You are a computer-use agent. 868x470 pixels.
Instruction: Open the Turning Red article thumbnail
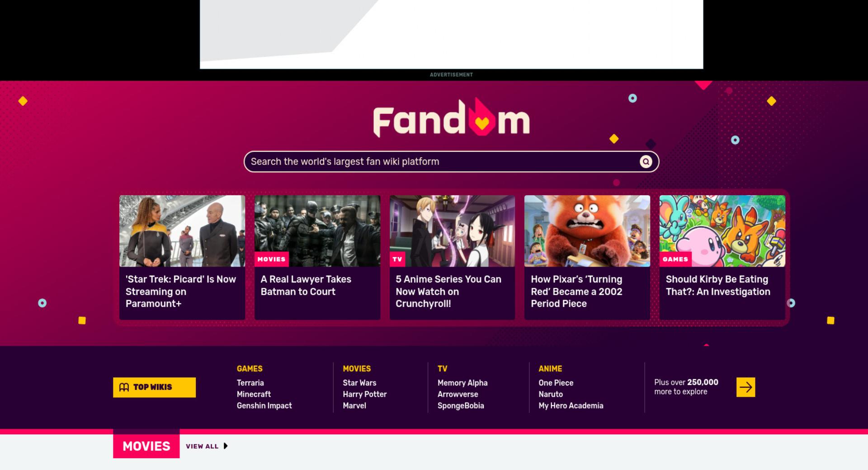click(x=587, y=231)
